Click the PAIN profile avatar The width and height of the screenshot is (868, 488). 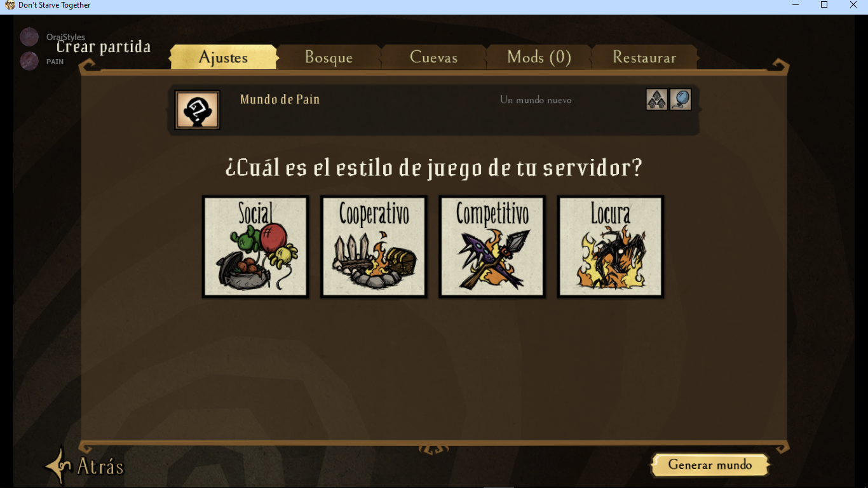29,61
